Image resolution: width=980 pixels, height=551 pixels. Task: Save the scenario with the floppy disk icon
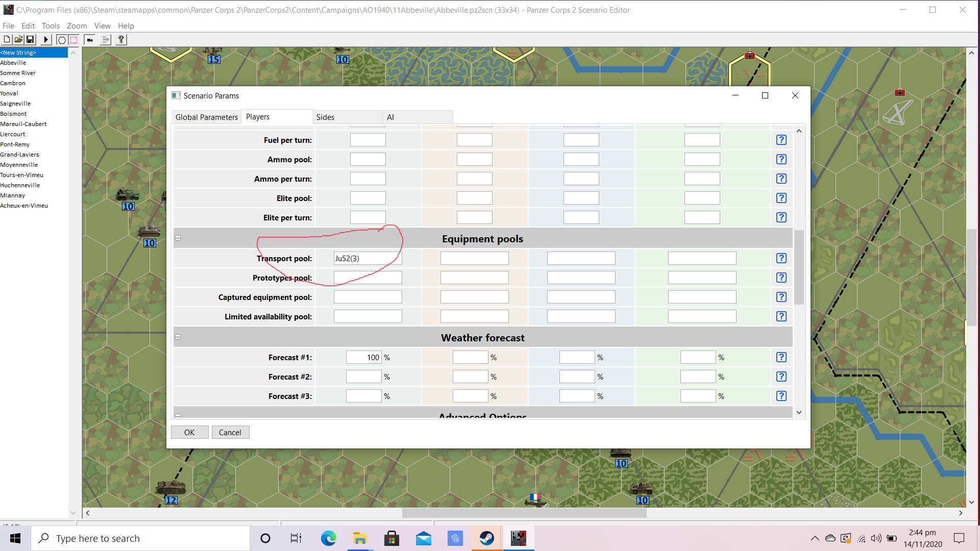[x=30, y=39]
